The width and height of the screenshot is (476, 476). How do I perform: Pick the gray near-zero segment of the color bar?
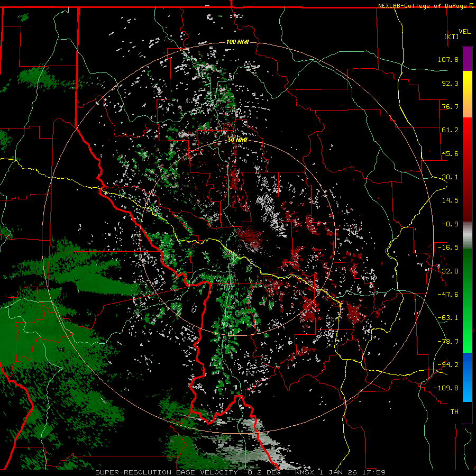467,235
